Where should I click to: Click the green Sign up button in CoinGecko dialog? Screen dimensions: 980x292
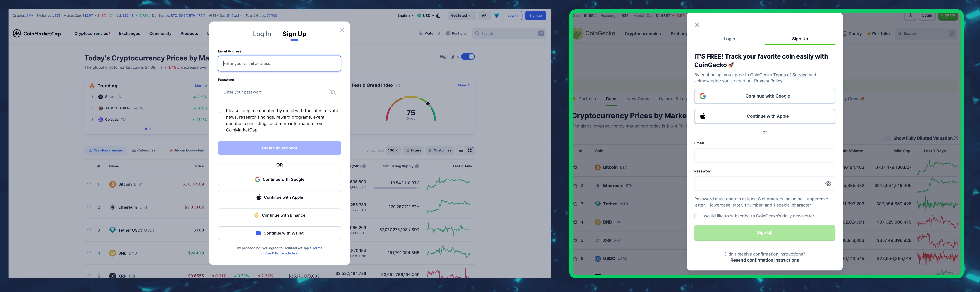click(764, 233)
